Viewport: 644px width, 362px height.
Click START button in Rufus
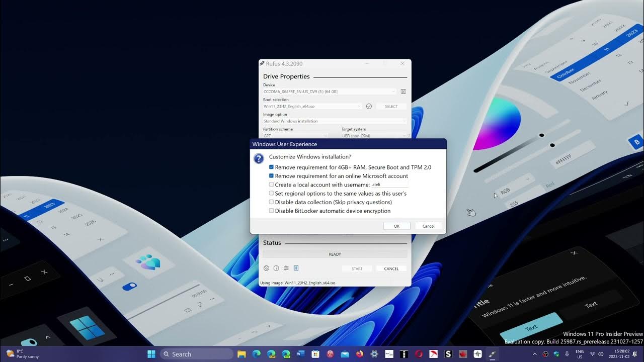(357, 268)
